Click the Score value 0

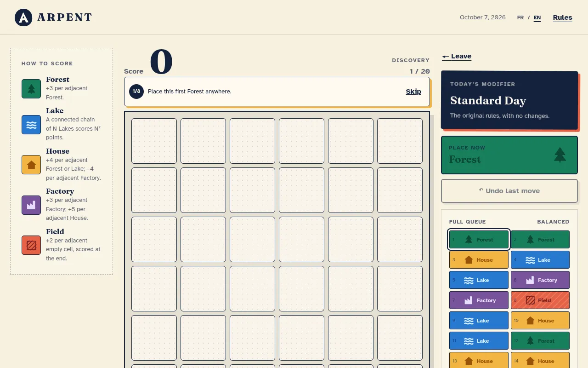coord(161,62)
